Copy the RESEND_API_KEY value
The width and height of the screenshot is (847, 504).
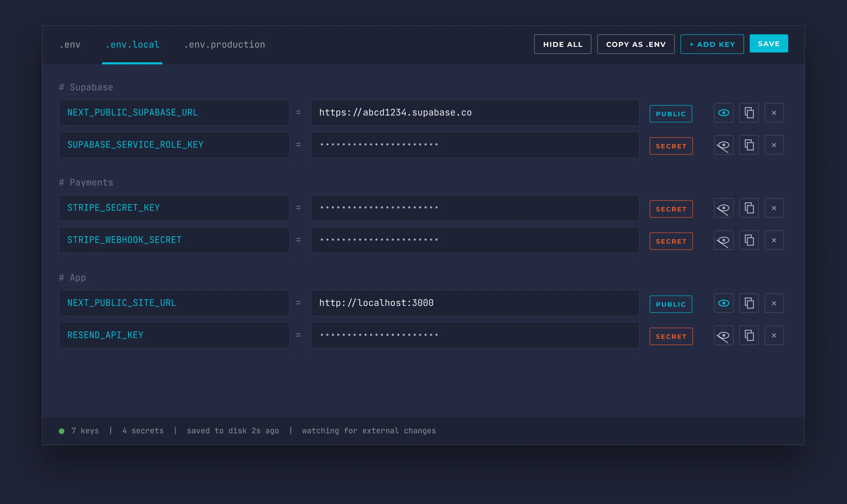pyautogui.click(x=749, y=335)
